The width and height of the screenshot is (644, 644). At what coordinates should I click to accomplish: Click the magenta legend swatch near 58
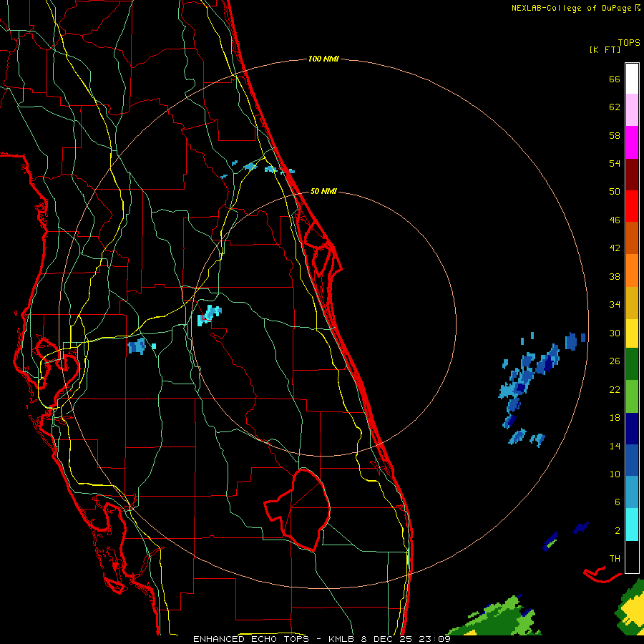[632, 142]
